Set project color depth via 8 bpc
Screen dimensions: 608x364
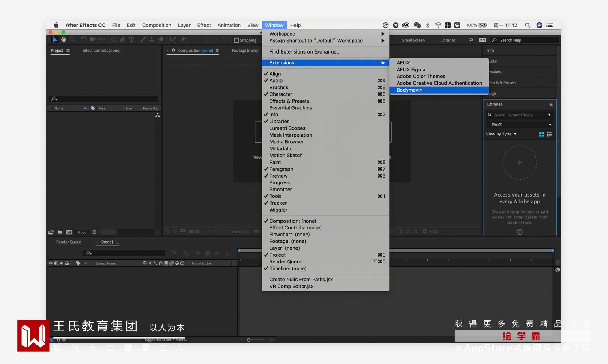point(82,232)
